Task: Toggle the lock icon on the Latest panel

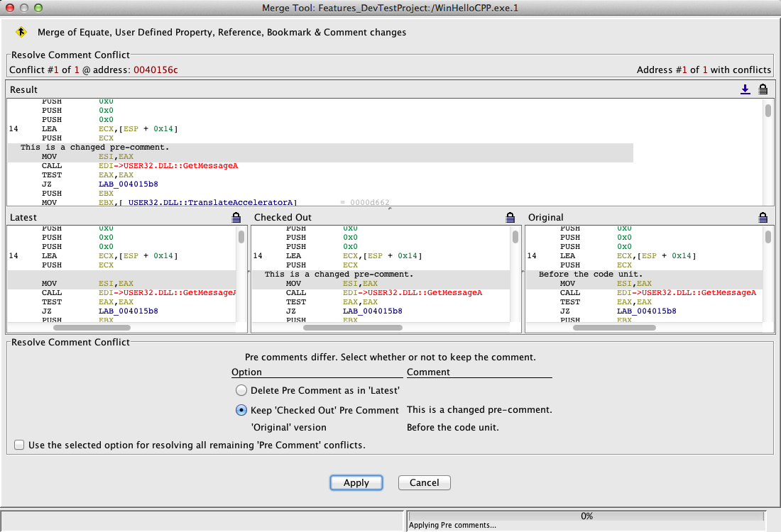Action: (236, 217)
